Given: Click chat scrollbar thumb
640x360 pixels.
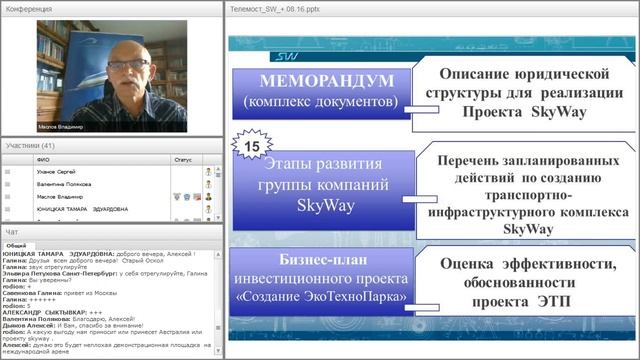Looking at the screenshot, I should [218, 327].
